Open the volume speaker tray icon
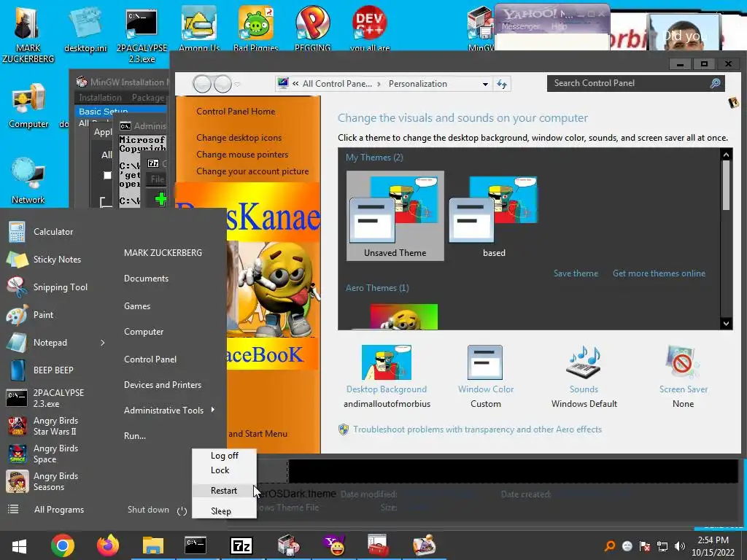The height and width of the screenshot is (560, 747). (680, 546)
